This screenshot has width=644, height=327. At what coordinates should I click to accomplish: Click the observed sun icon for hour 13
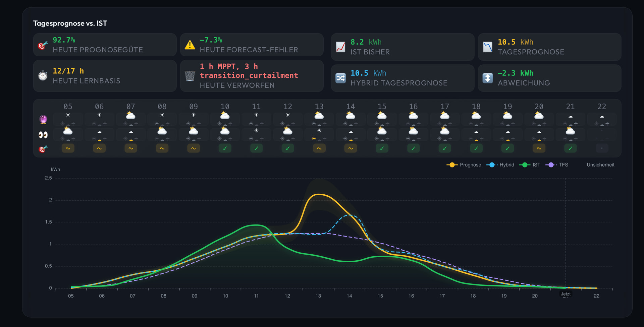pos(319,130)
